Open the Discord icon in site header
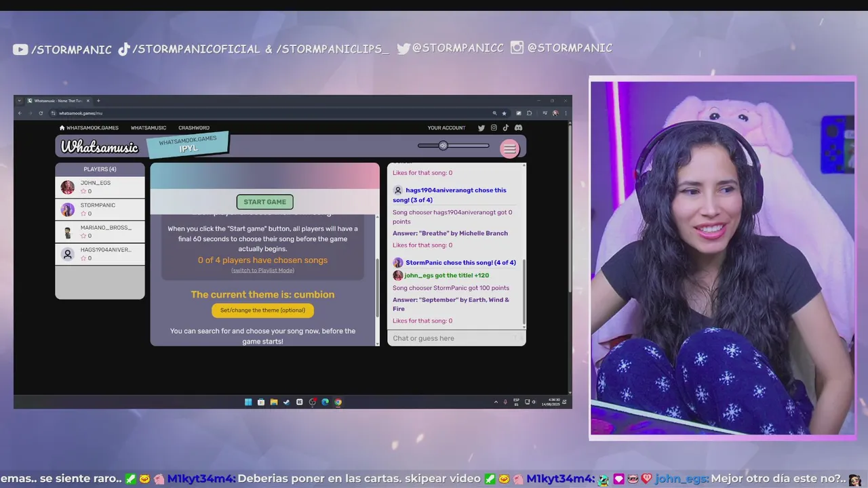Screen dimensions: 868x488 click(518, 127)
